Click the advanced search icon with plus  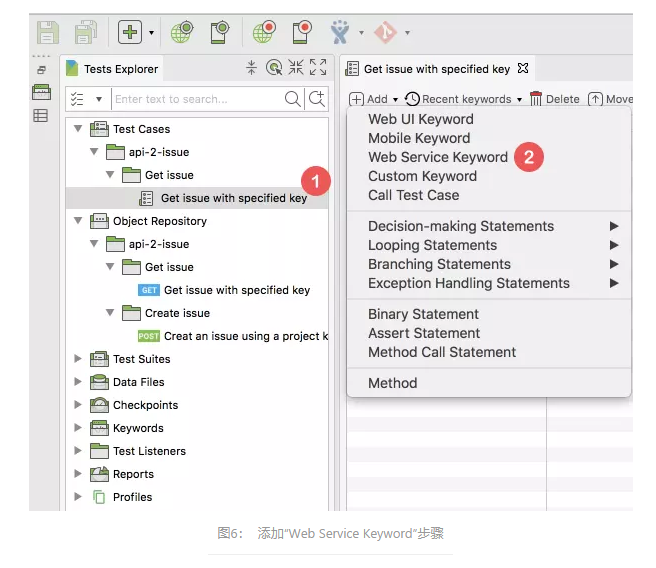[317, 99]
